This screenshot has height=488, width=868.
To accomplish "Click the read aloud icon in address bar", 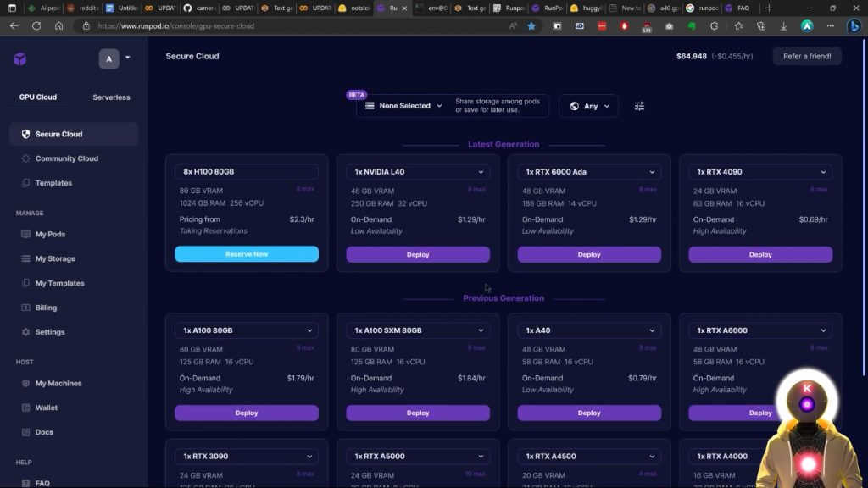I will 513,26.
